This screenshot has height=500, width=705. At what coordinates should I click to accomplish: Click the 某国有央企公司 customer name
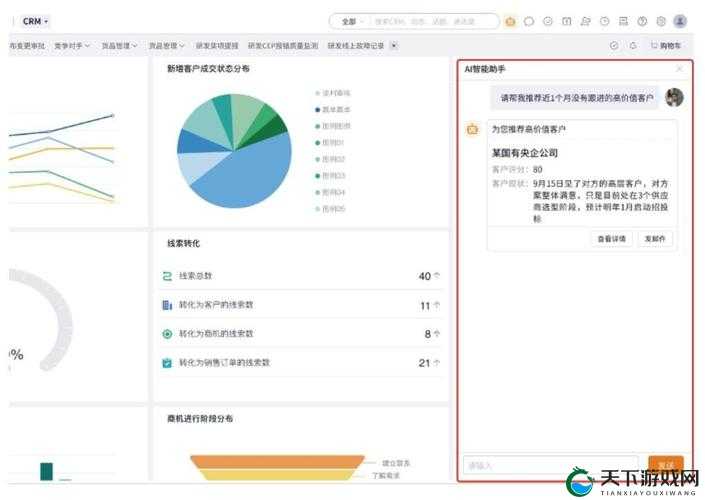[525, 153]
